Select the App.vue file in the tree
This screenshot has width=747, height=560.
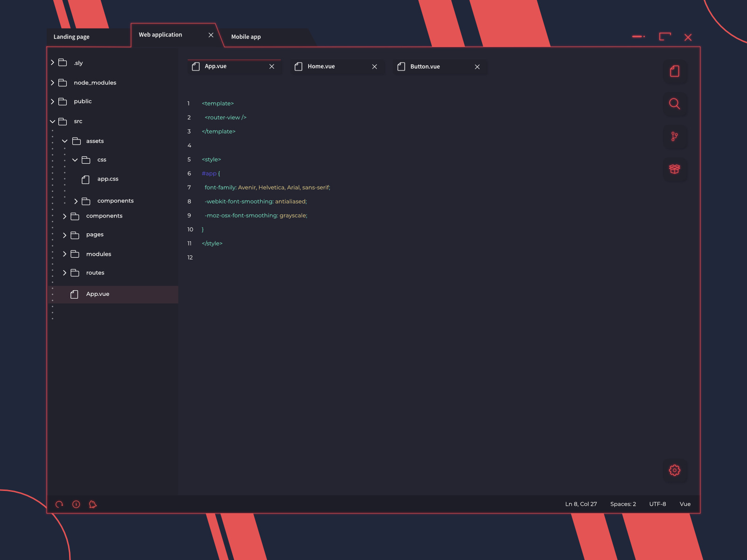(98, 294)
